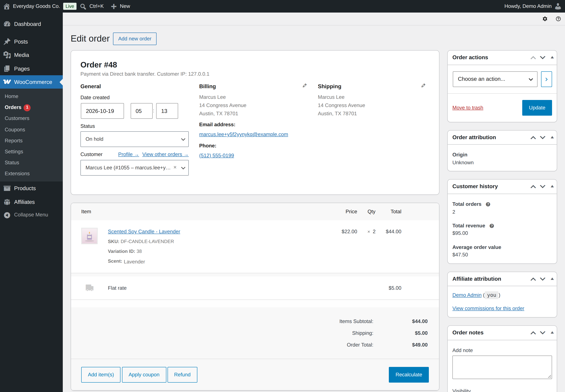Image resolution: width=565 pixels, height=392 pixels.
Task: Open the screen options gear icon
Action: (545, 19)
